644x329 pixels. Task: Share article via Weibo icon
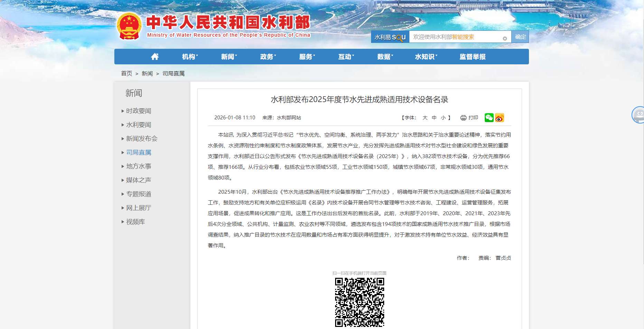coord(499,118)
